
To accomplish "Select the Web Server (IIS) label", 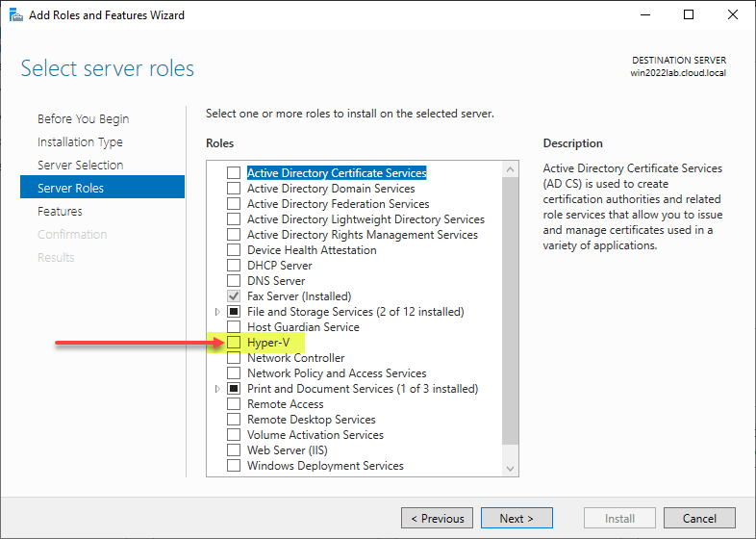I will [288, 450].
